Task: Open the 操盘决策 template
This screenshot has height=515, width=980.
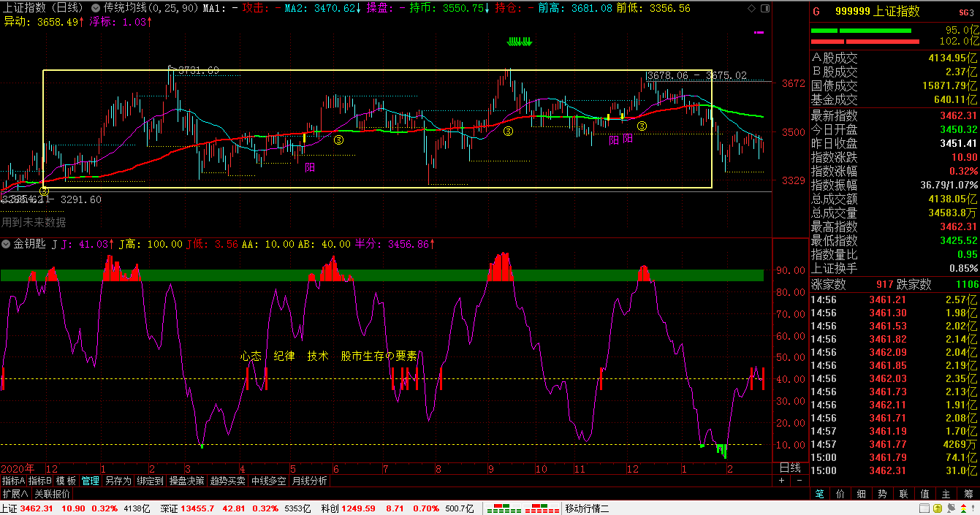Action: (x=187, y=481)
